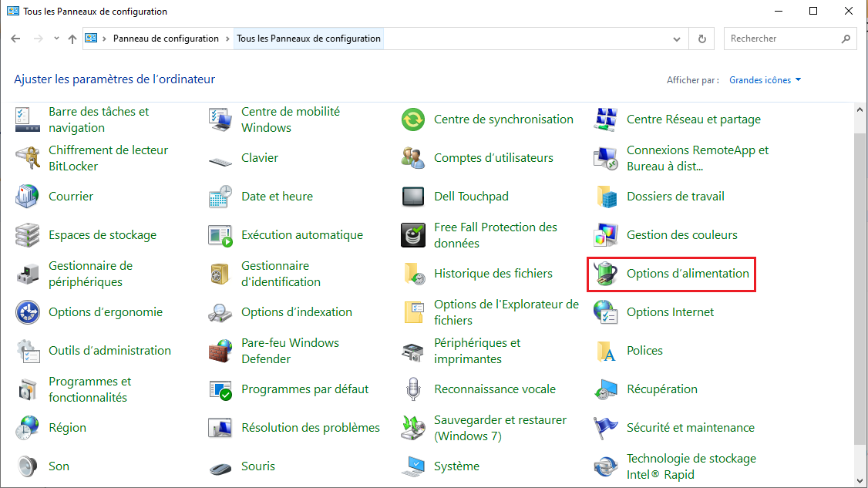Open the Souris mouse icon

coord(220,469)
